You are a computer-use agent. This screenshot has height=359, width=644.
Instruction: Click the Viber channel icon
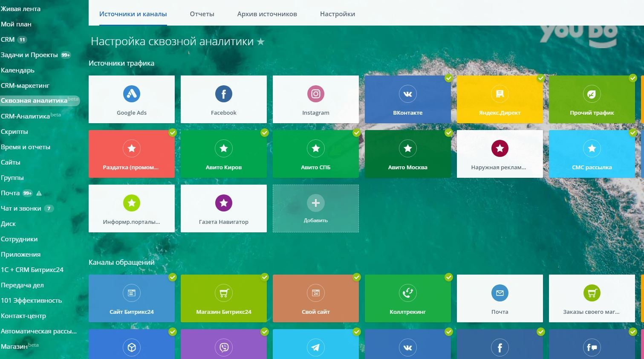coord(224,347)
